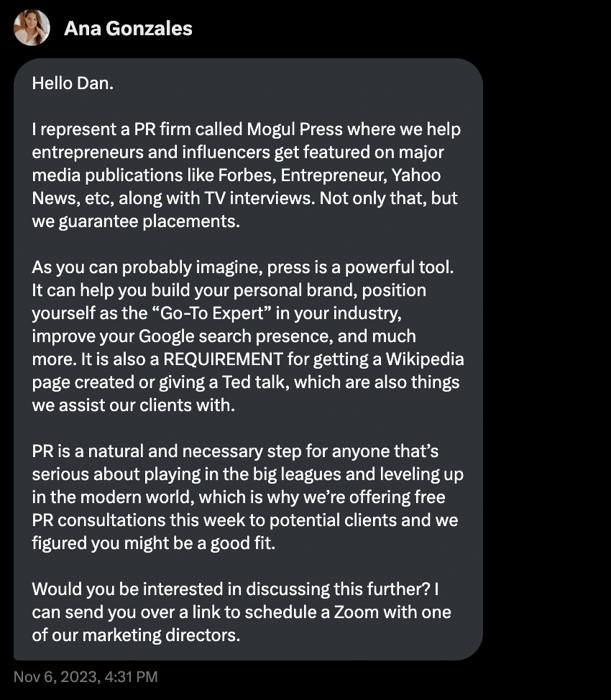611x700 pixels.
Task: Click the word "Wikipedia" in the message
Action: click(425, 359)
